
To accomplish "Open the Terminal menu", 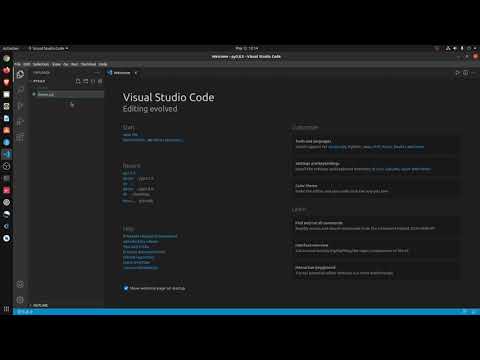I will 88,64.
